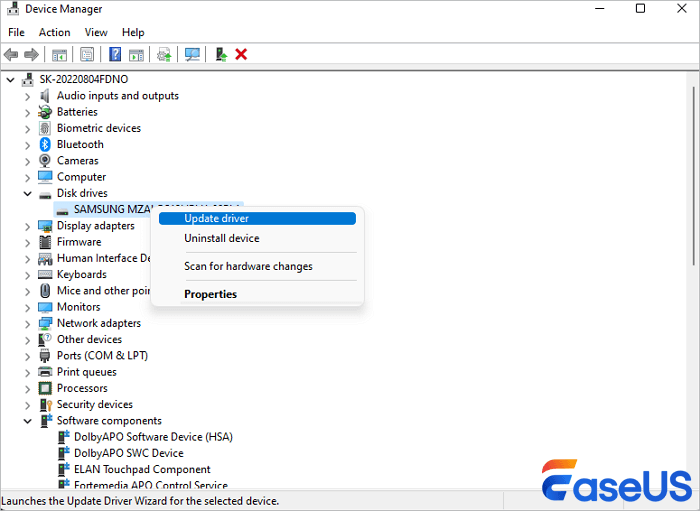Expand the Bluetooth node
The width and height of the screenshot is (700, 511).
28,145
